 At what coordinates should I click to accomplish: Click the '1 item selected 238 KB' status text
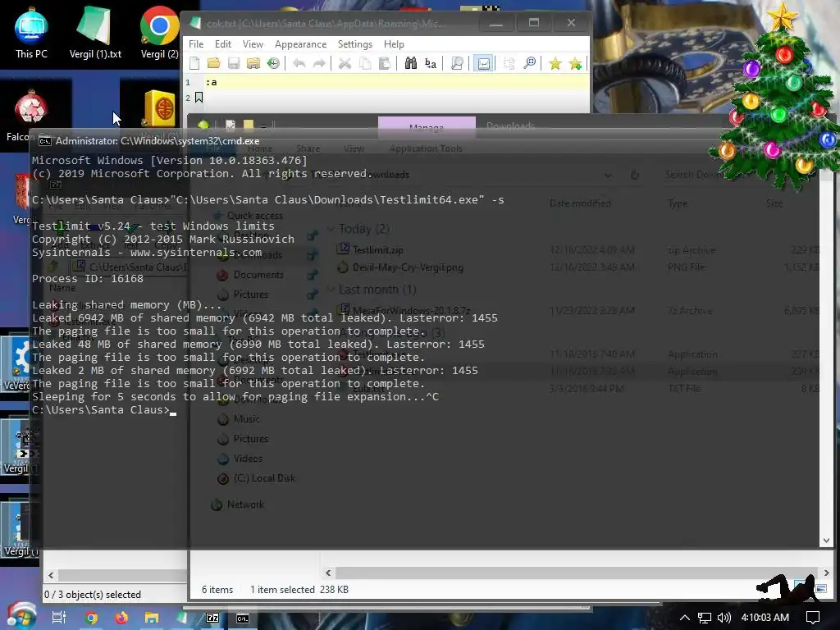point(299,589)
